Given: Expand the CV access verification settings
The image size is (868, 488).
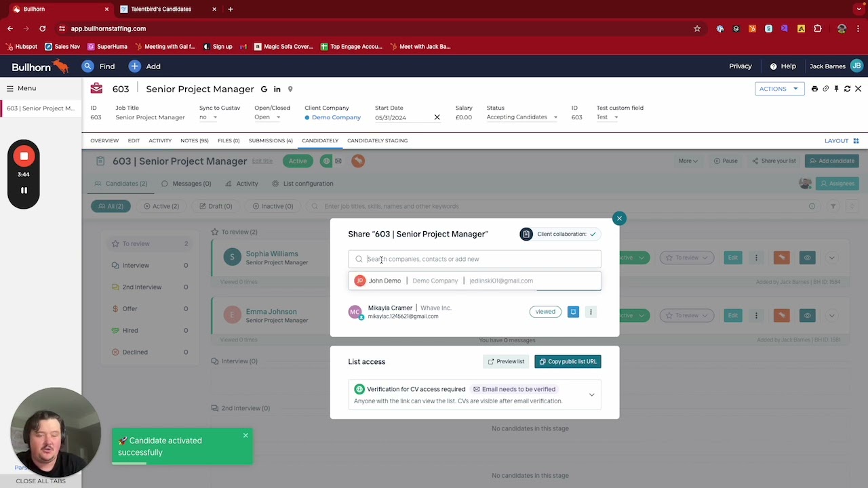Looking at the screenshot, I should coord(591,395).
